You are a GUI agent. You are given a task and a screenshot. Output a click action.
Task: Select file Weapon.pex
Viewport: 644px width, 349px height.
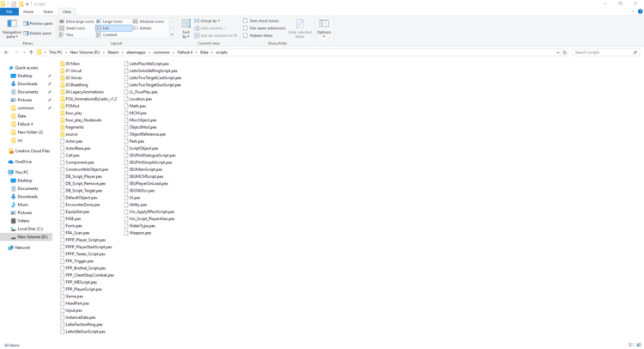pyautogui.click(x=137, y=233)
